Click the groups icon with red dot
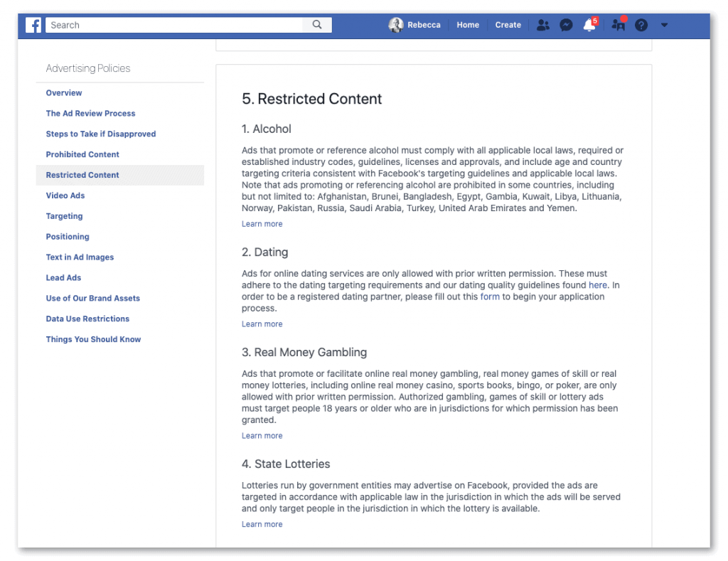 coord(619,25)
